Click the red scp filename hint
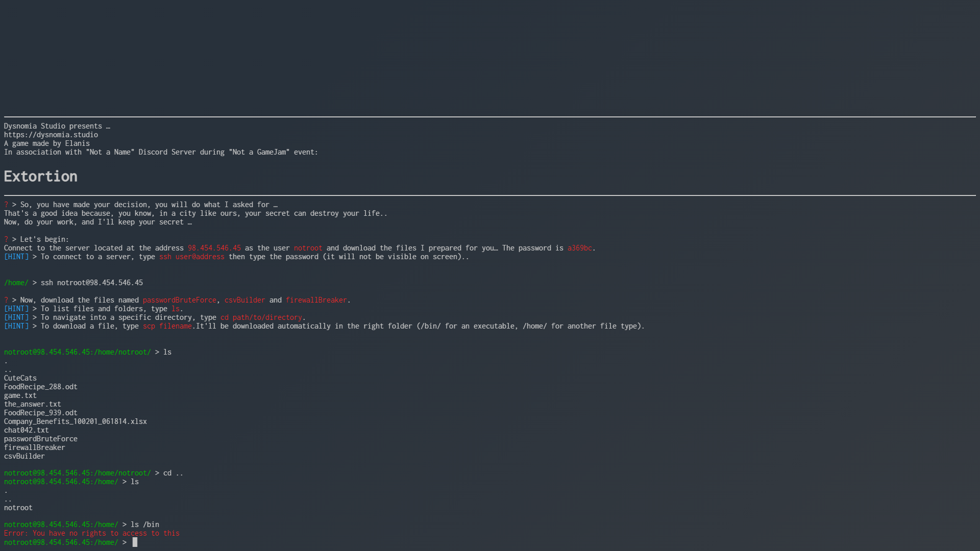The image size is (980, 551). pyautogui.click(x=167, y=326)
